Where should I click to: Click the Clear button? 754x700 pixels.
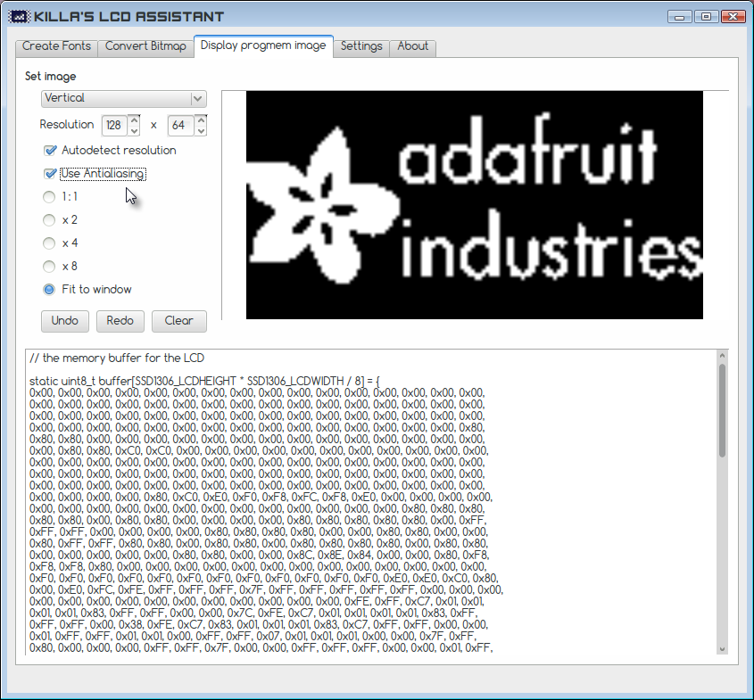click(x=179, y=321)
